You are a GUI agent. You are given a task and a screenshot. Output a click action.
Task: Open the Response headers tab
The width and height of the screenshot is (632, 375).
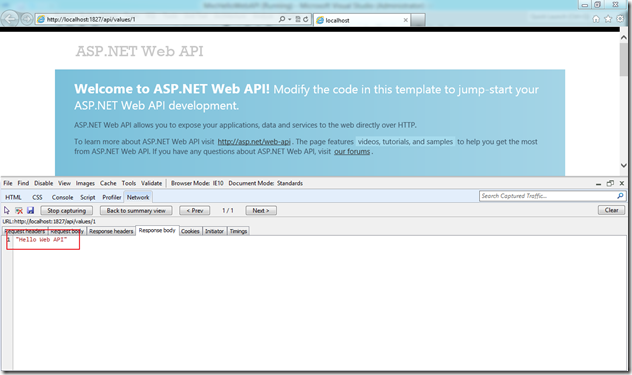(111, 231)
